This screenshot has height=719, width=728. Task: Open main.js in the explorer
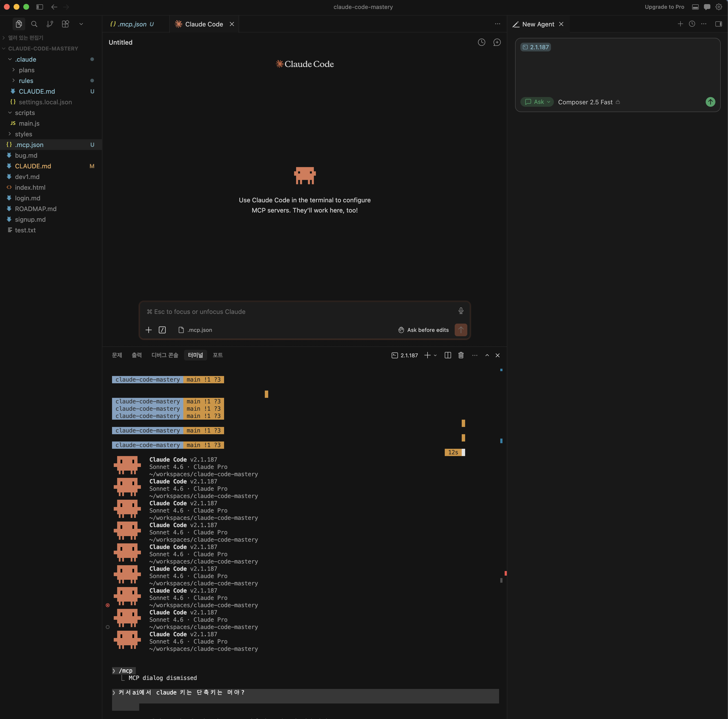51,124
